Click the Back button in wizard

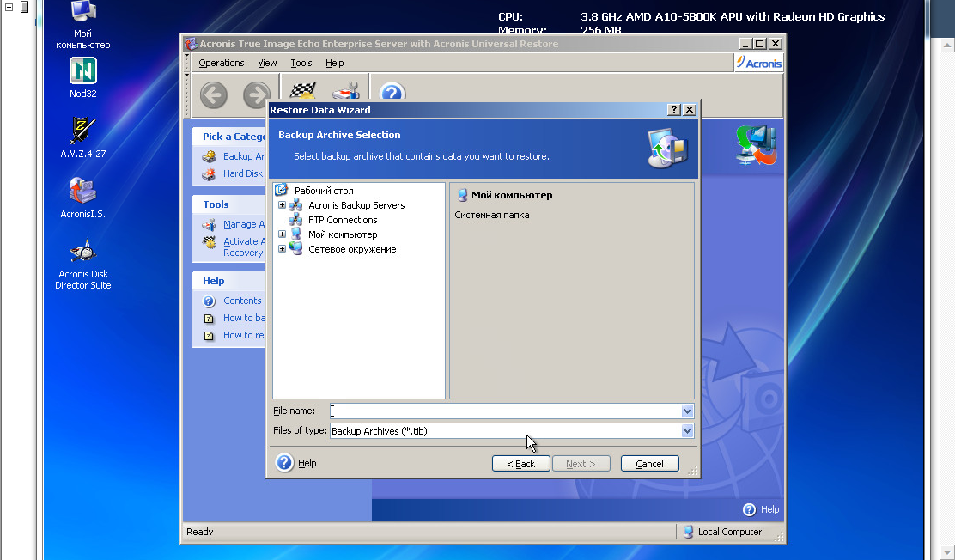coord(520,464)
